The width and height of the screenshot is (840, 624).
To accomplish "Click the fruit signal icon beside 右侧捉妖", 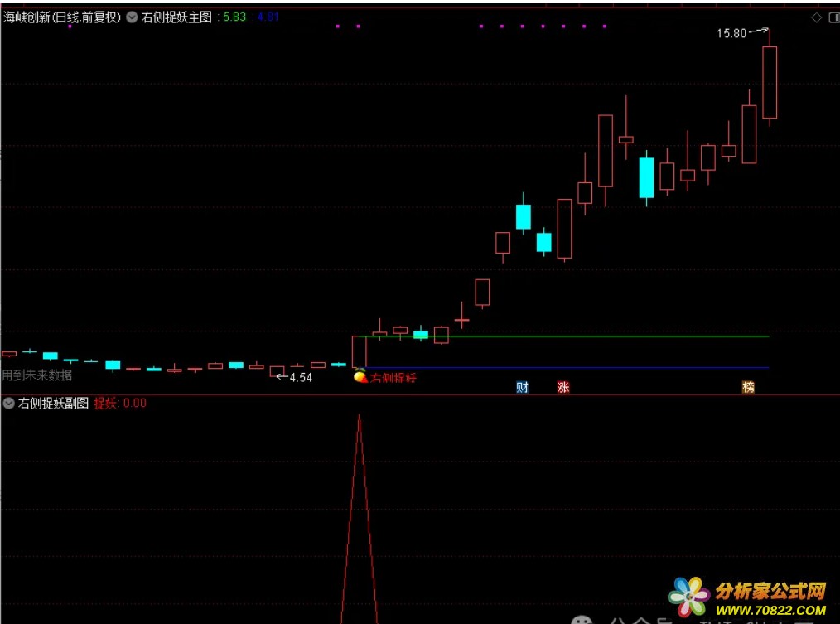I will point(360,375).
